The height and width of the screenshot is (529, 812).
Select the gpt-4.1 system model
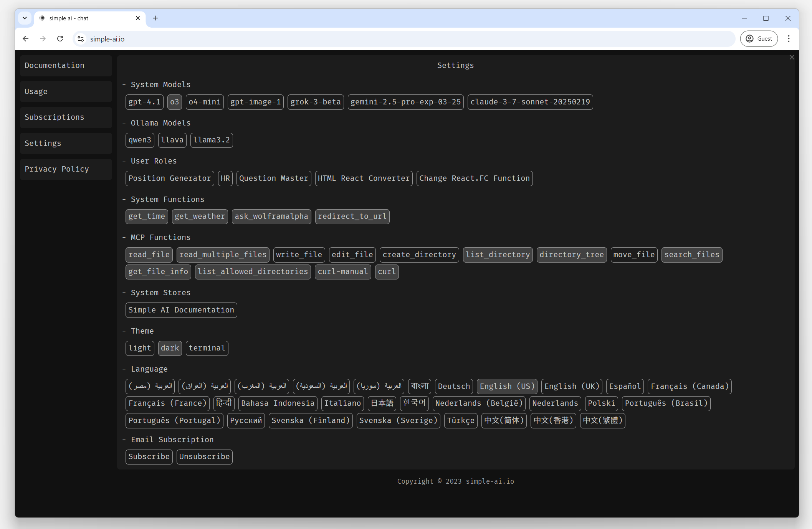pos(144,102)
